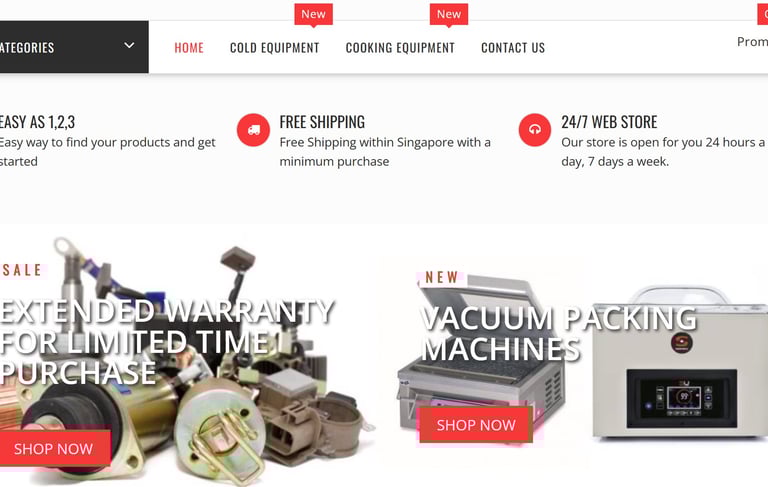Expand the Categories dropdown chevron
The width and height of the screenshot is (768, 487).
click(x=129, y=46)
